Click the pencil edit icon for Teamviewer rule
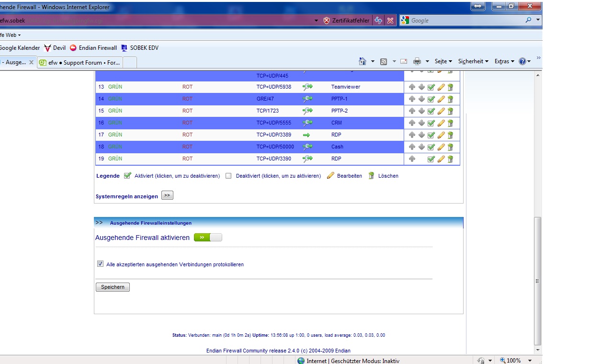The height and width of the screenshot is (364, 613). coord(441,87)
